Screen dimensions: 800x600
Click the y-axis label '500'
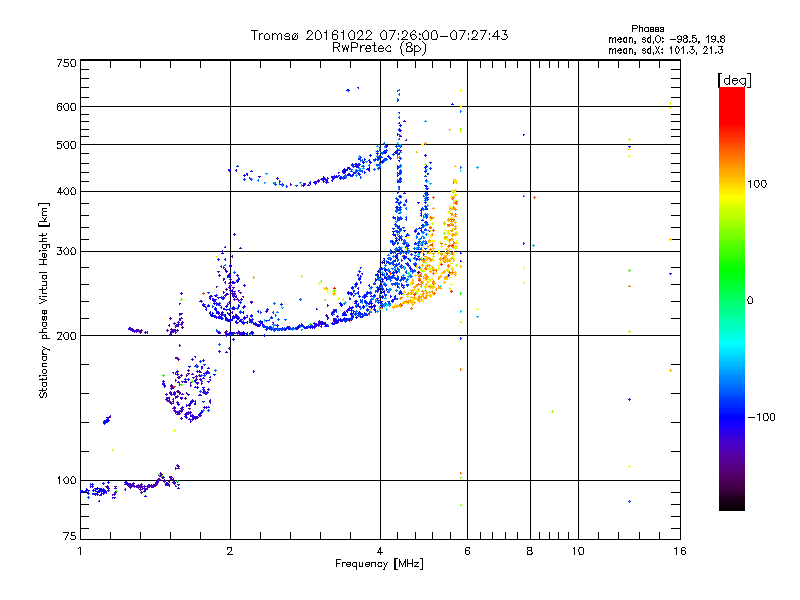pos(66,145)
